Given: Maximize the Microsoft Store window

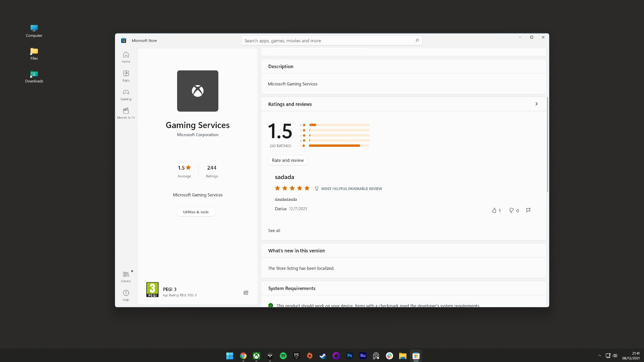Looking at the screenshot, I should click(x=532, y=37).
